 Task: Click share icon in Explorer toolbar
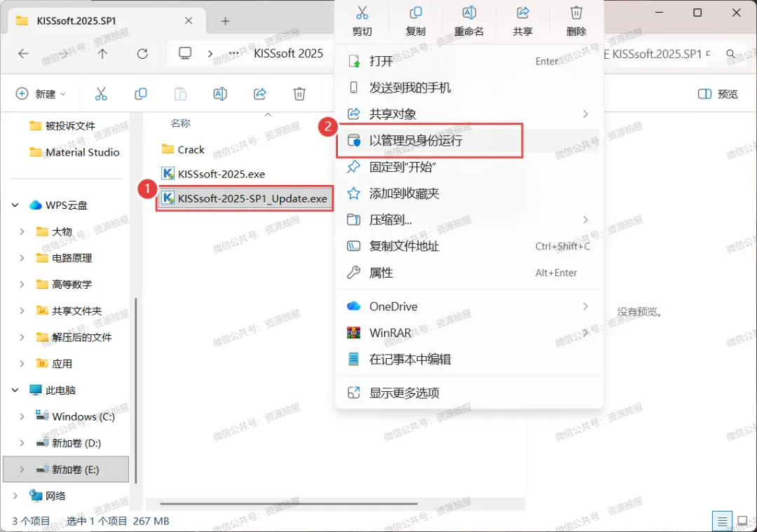260,94
